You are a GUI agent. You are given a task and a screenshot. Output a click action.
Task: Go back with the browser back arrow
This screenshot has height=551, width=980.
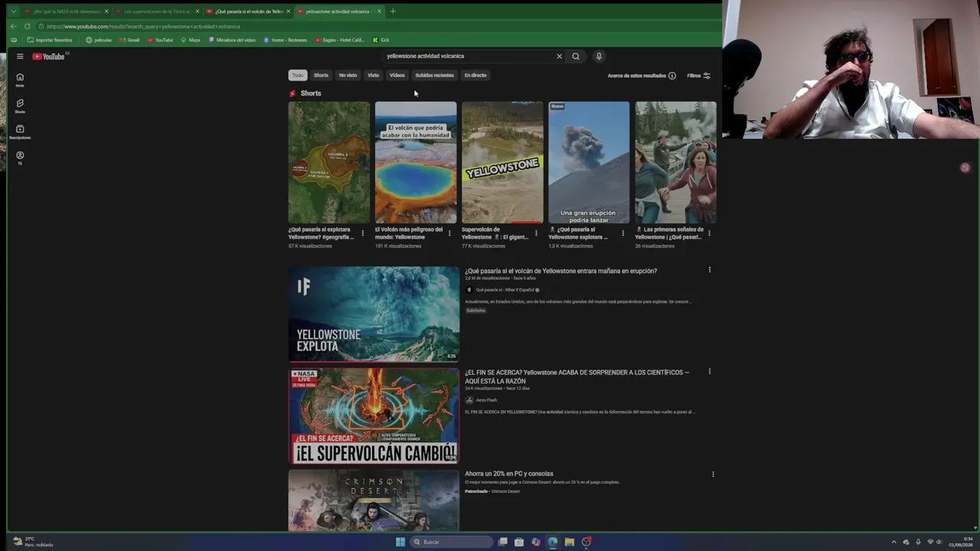pyautogui.click(x=13, y=26)
